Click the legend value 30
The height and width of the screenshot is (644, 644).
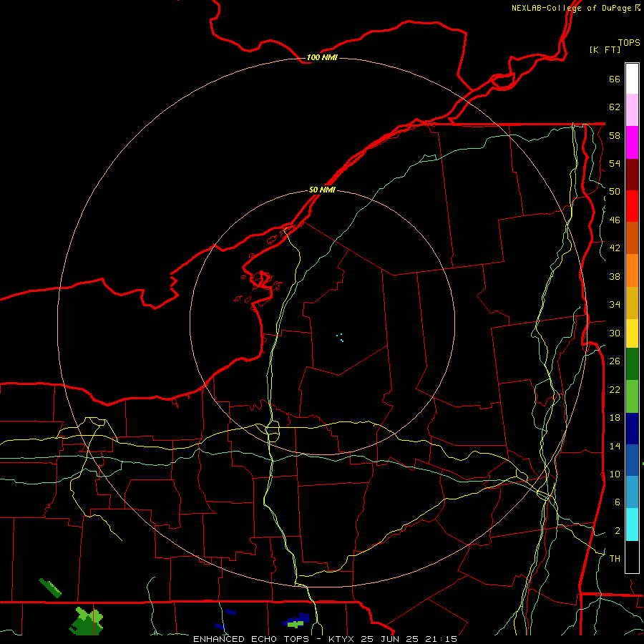[x=615, y=333]
